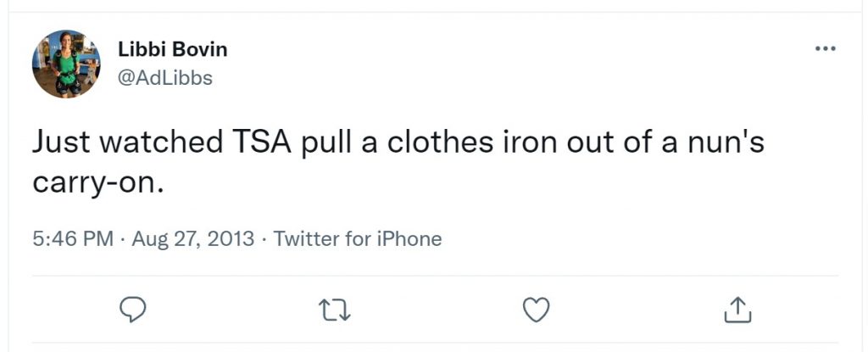Click the words Just watched in tweet
This screenshot has width=868, height=352.
coord(127,142)
